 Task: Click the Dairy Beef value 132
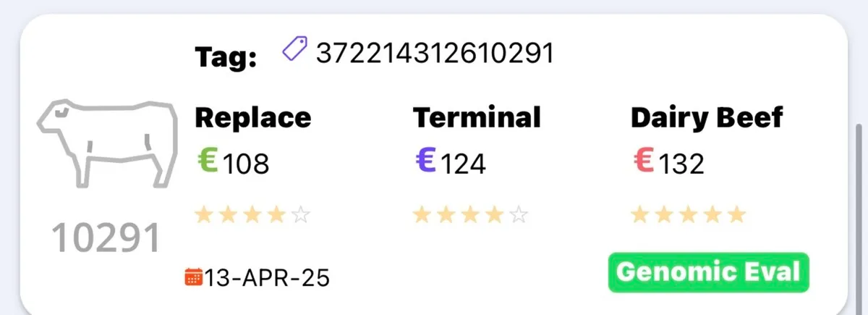point(681,164)
